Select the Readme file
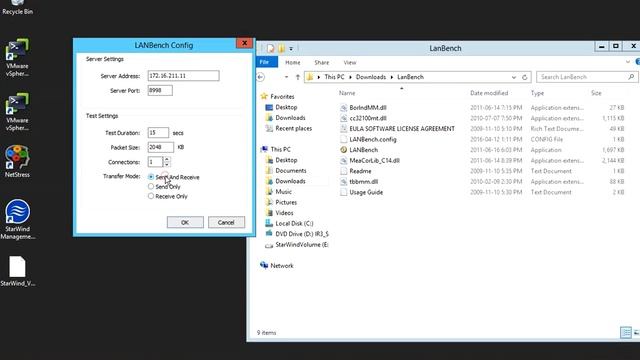The image size is (640, 360). pyautogui.click(x=360, y=171)
